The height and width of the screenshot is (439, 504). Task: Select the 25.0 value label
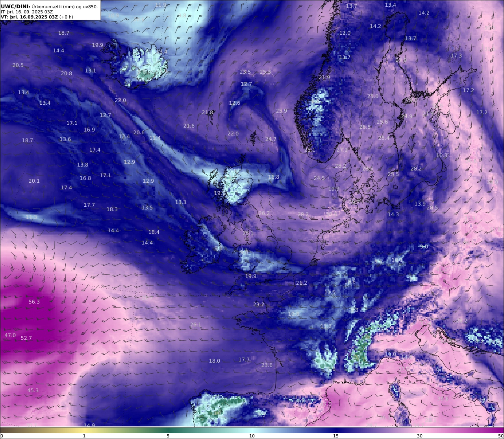coord(373,96)
